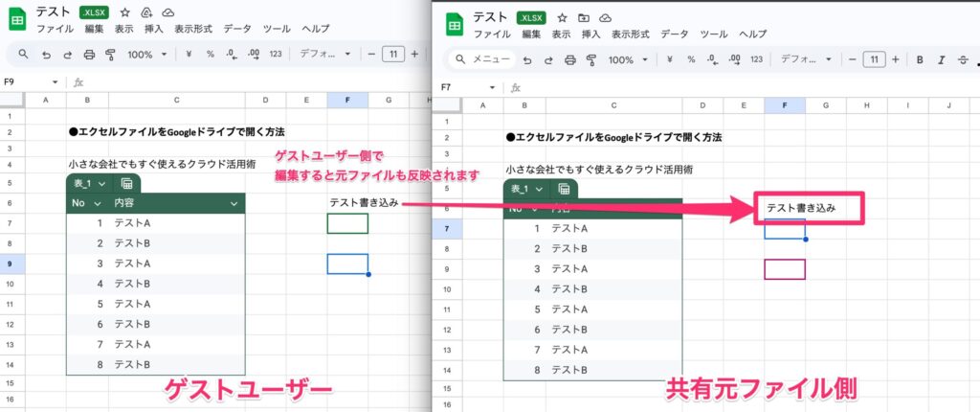Open the 内容 column filter dropdown in guest window
Viewport: 980px width, 412px height.
click(234, 203)
